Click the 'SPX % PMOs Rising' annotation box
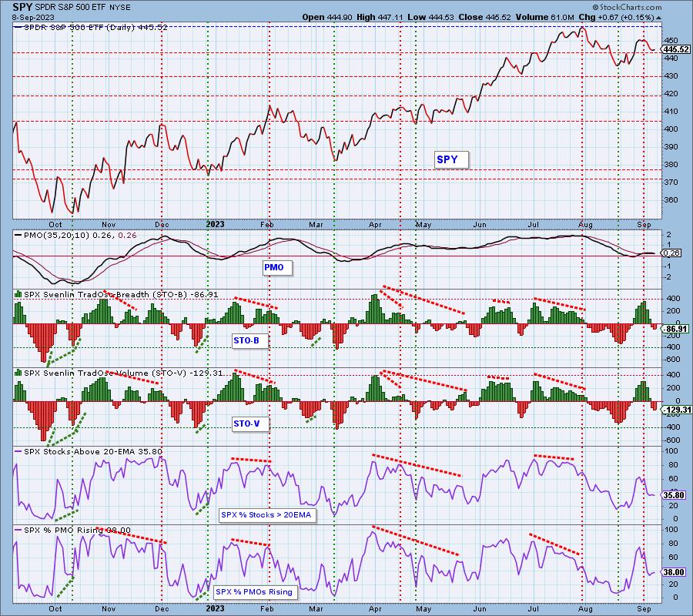The image size is (693, 616). [256, 592]
